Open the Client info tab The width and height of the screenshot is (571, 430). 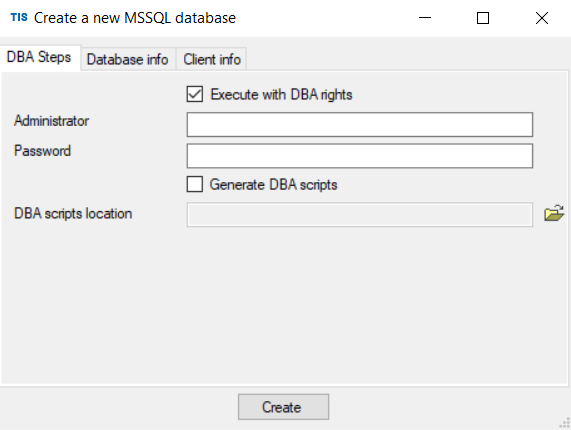(212, 59)
